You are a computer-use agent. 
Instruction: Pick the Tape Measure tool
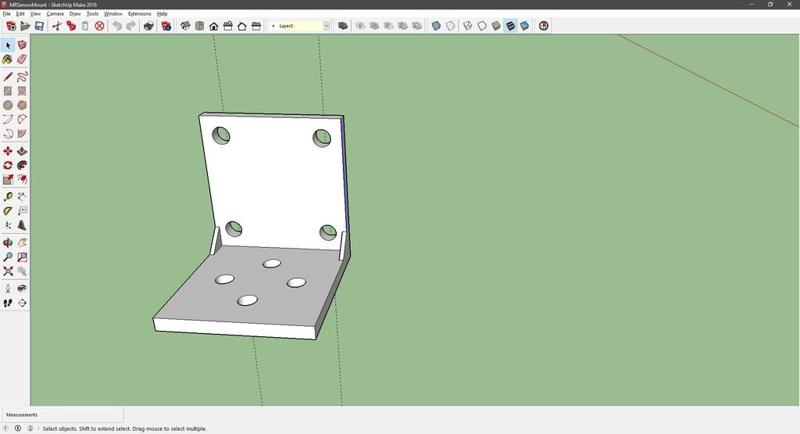[8, 197]
